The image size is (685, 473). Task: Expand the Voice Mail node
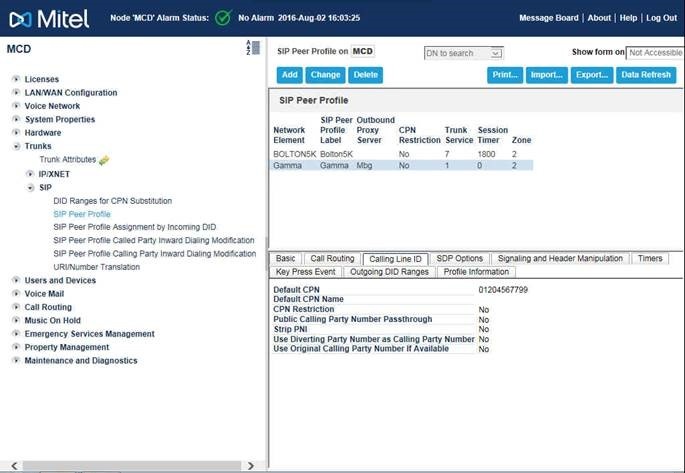16,293
